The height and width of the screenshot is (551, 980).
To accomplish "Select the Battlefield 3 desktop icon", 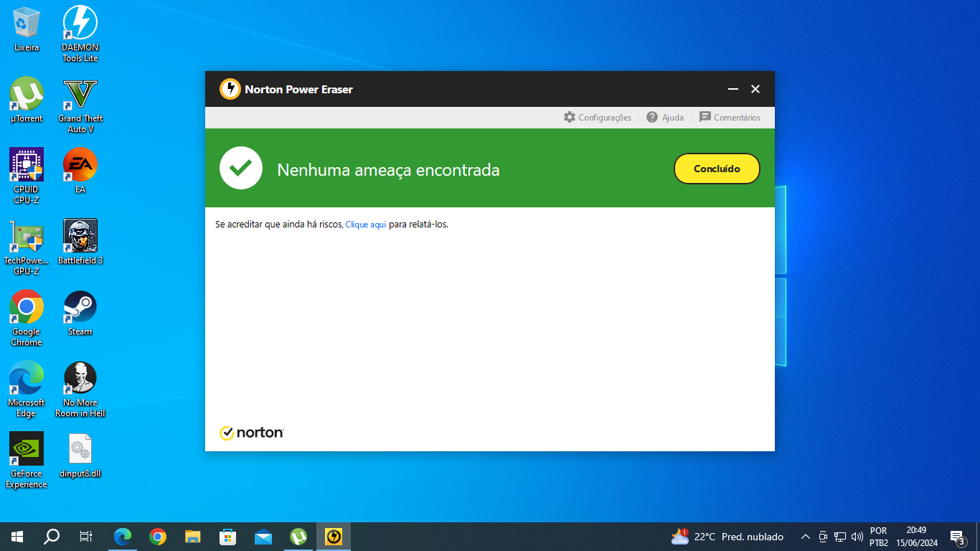I will (x=80, y=242).
